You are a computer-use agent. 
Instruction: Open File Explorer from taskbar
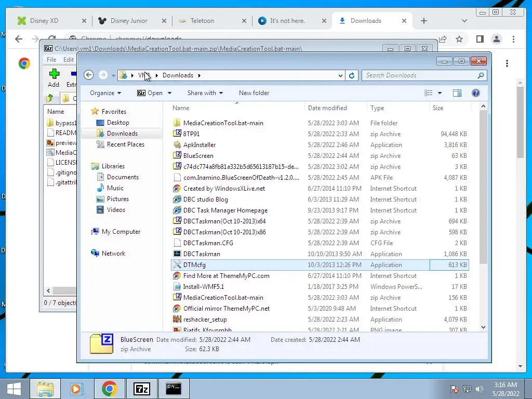[45, 389]
